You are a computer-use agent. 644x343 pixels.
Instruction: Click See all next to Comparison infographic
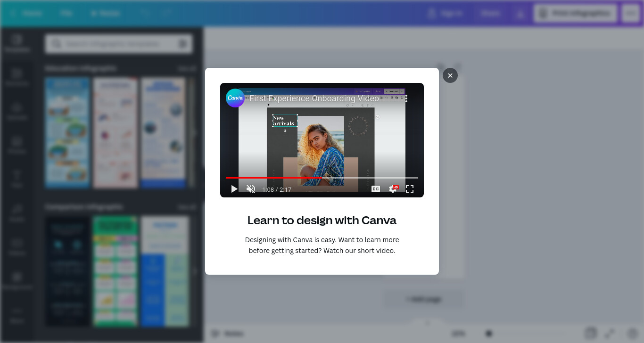[x=187, y=207]
